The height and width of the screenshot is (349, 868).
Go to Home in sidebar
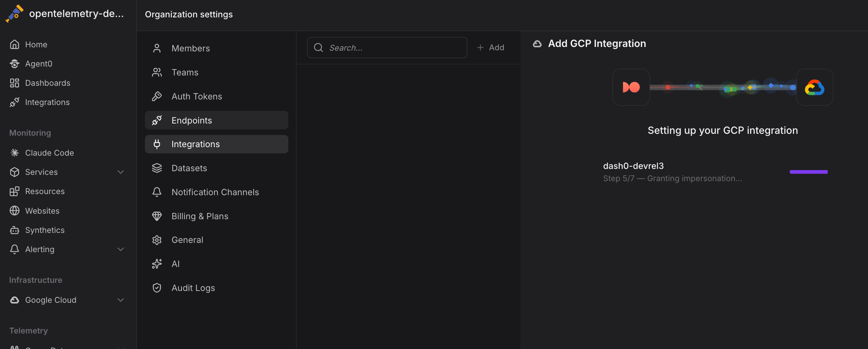[36, 44]
